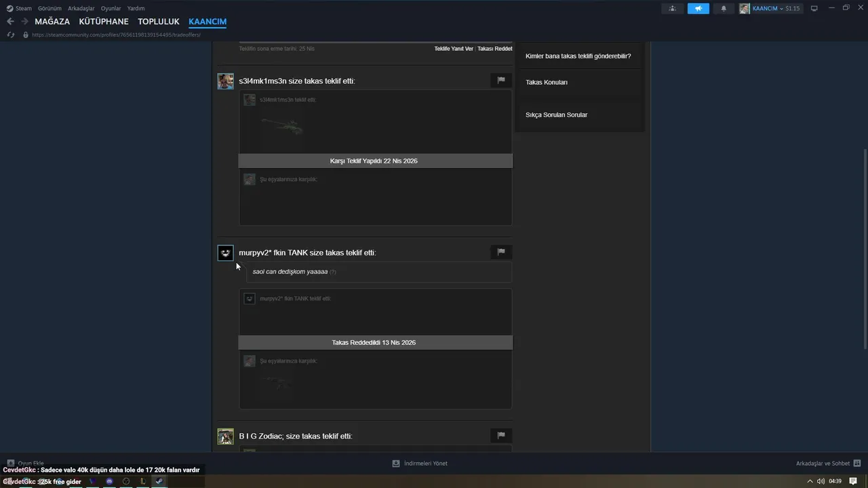The height and width of the screenshot is (488, 868).
Task: Click the forward navigation arrow
Action: click(24, 22)
